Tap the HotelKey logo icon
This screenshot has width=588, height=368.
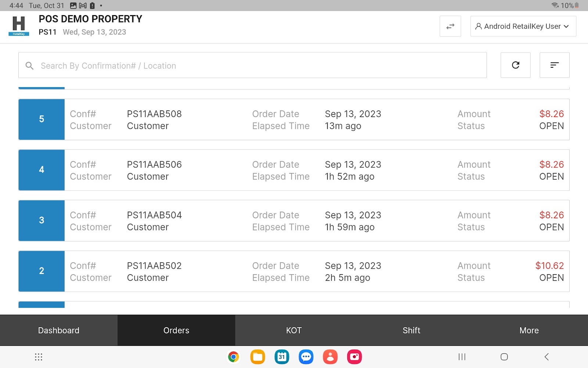19,26
